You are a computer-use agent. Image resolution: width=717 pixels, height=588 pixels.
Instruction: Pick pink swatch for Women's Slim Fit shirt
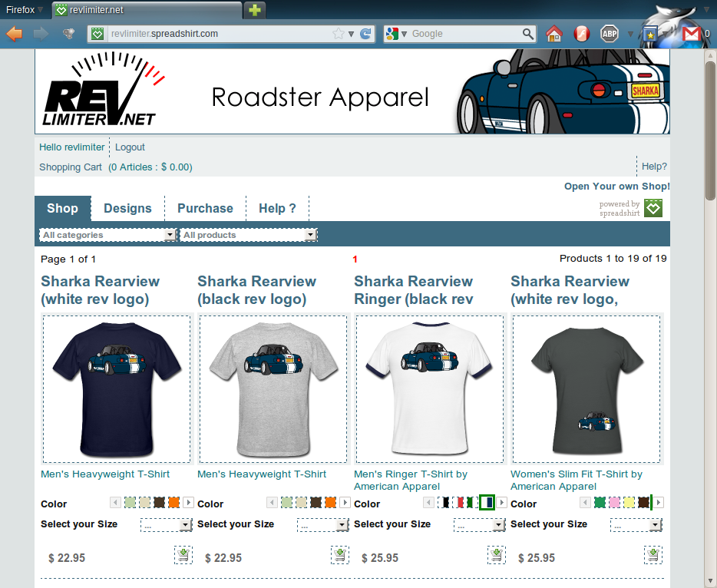click(614, 503)
